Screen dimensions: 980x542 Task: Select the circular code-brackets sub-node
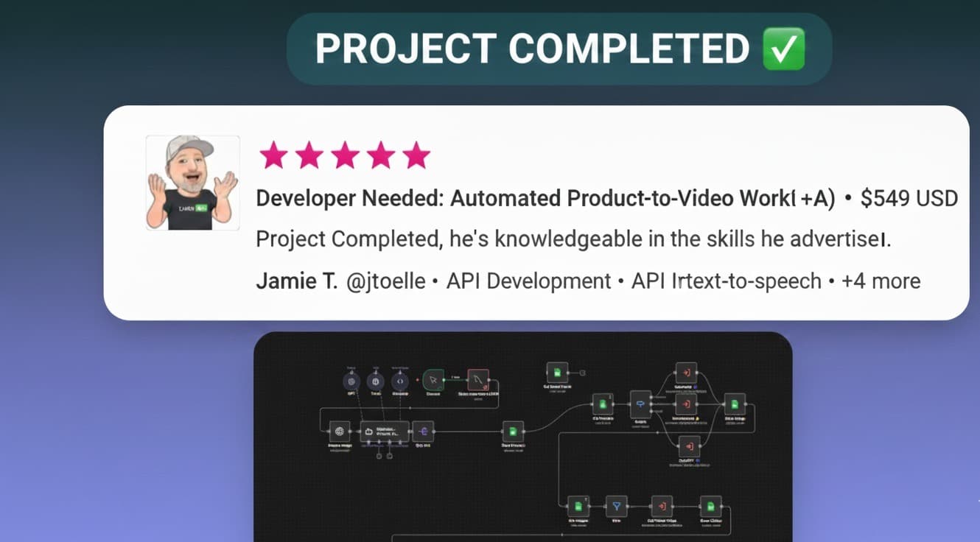[400, 381]
